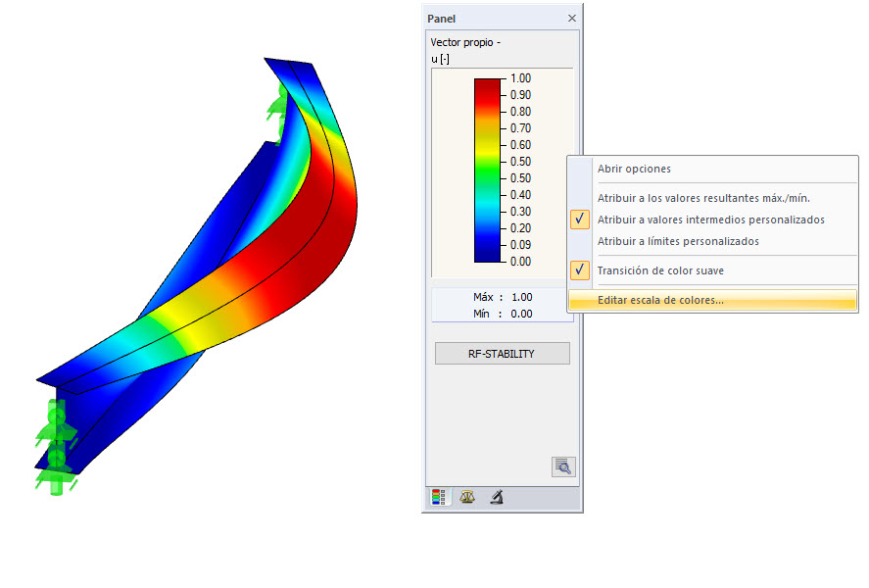Click the Vector propio - heading text
The height and width of the screenshot is (588, 869).
(x=465, y=42)
